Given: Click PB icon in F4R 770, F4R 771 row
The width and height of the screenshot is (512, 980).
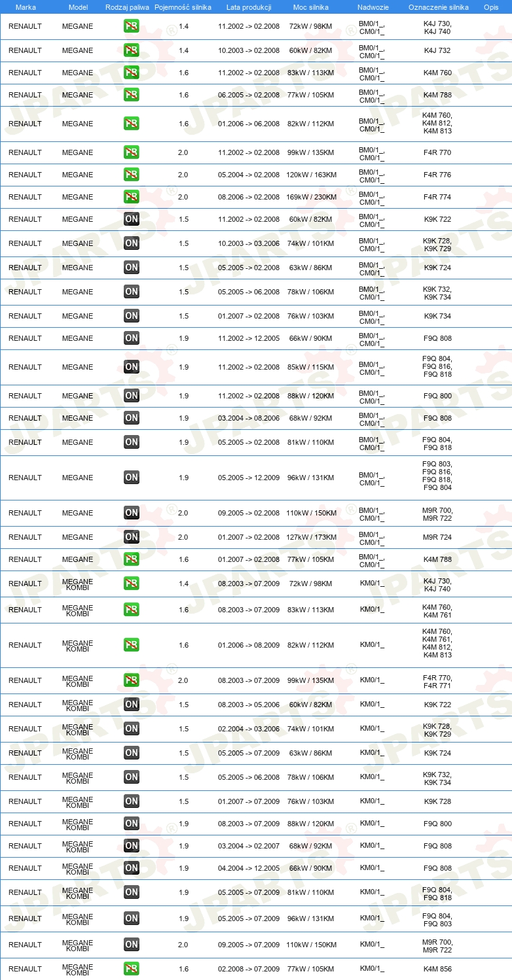Looking at the screenshot, I should [x=132, y=680].
